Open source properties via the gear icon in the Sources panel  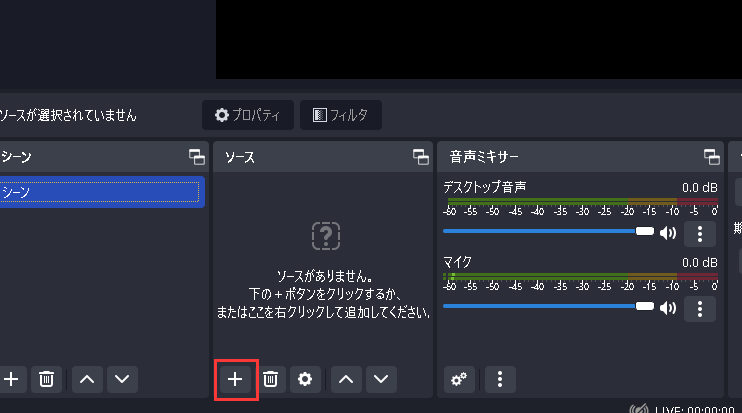coord(305,379)
